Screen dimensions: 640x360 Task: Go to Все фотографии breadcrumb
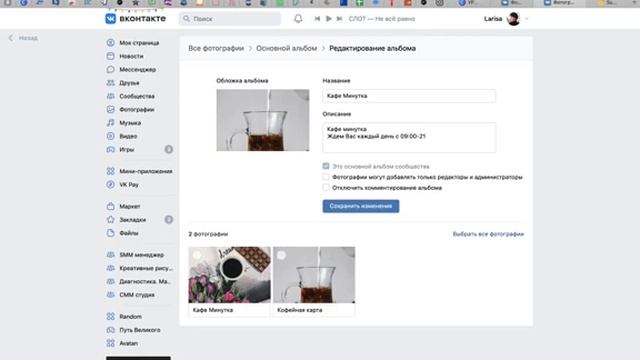(216, 48)
